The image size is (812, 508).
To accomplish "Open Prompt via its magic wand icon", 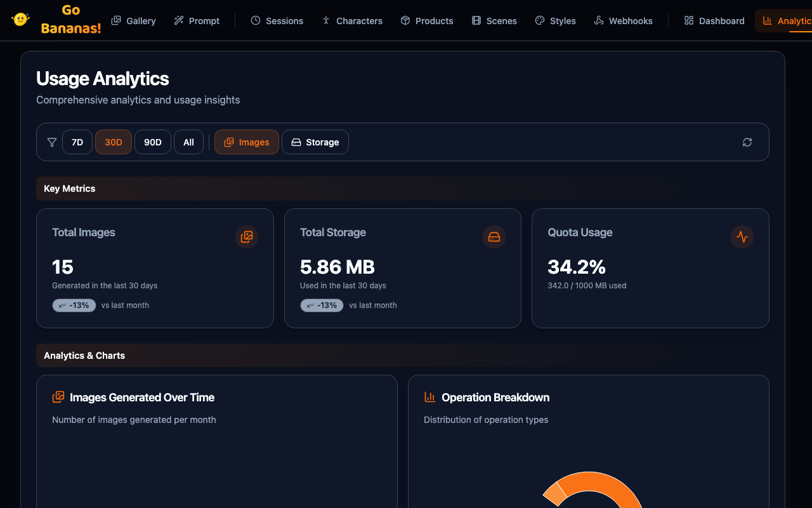I will 179,20.
